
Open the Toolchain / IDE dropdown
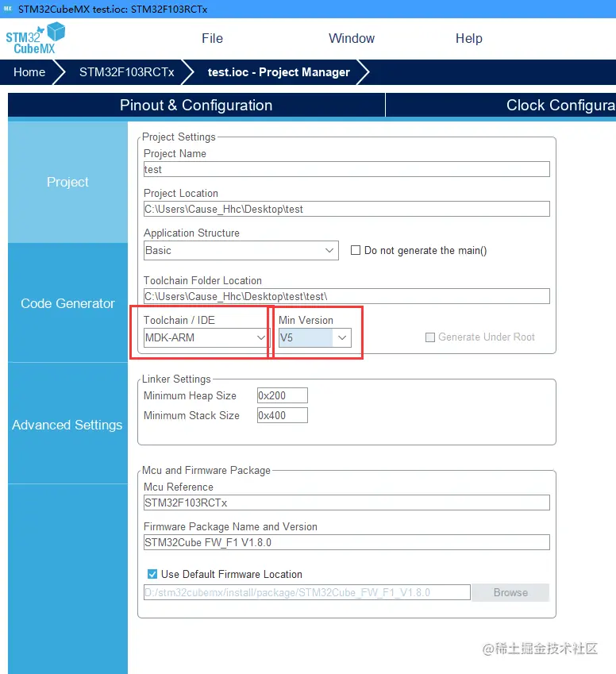pos(206,338)
